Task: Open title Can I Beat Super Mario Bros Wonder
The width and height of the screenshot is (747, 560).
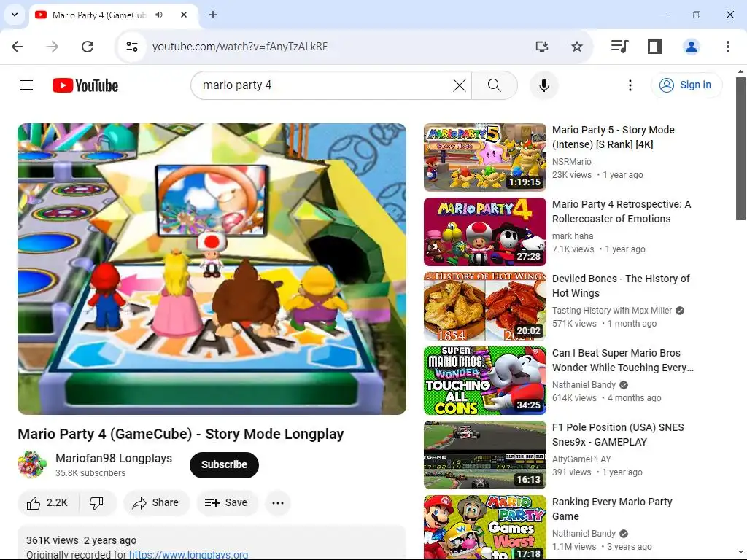Action: (623, 360)
